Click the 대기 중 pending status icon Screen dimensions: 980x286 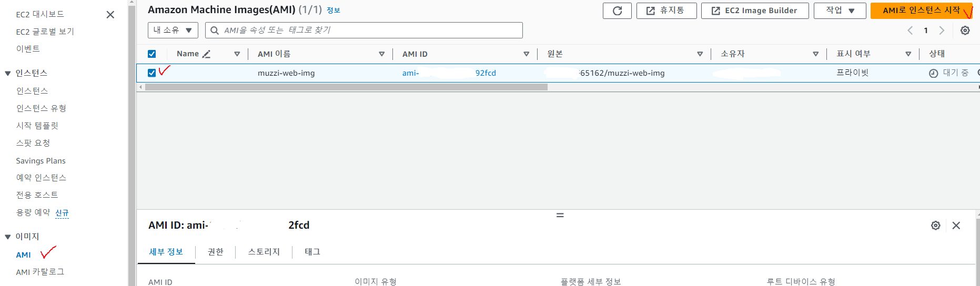(x=933, y=73)
